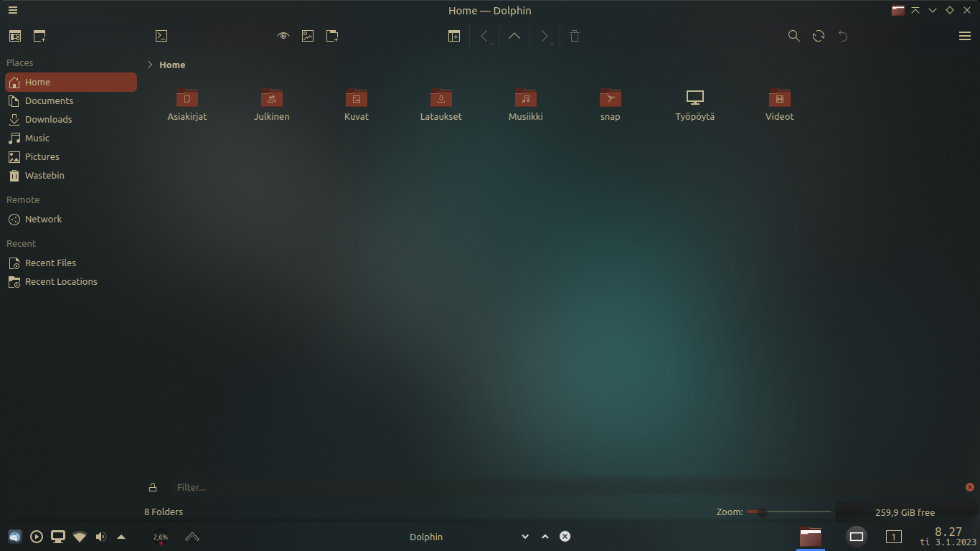980x551 pixels.
Task: Open the application launcher in the panel
Action: [x=15, y=537]
